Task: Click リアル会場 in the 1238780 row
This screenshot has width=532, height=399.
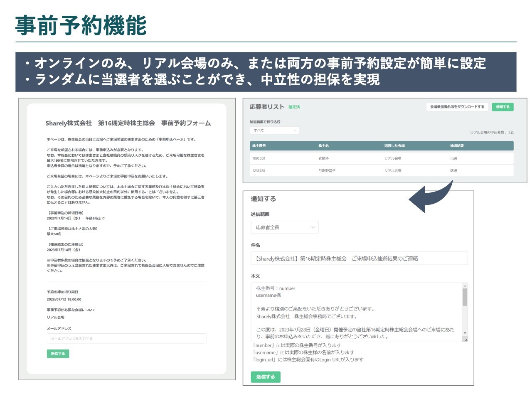Action: [x=393, y=171]
